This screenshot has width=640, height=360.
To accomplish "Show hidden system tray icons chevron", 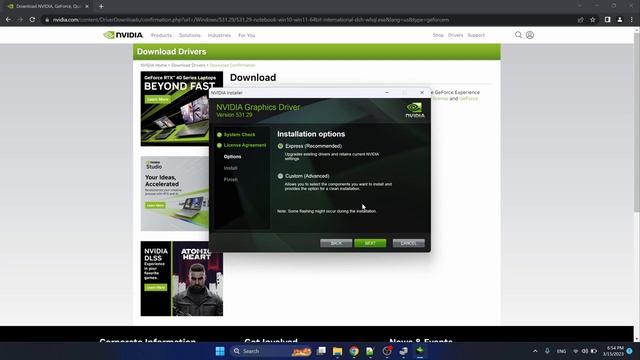I will pos(535,351).
